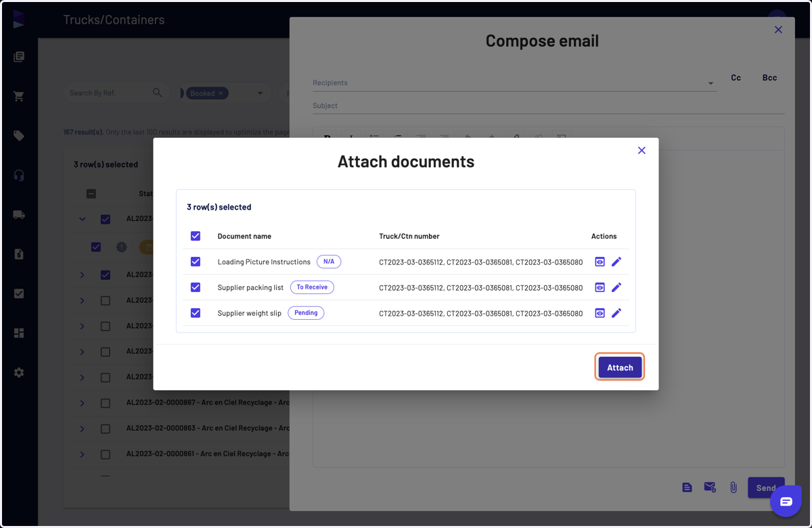Open the truck logistics sidebar section
This screenshot has width=812, height=528.
[19, 215]
